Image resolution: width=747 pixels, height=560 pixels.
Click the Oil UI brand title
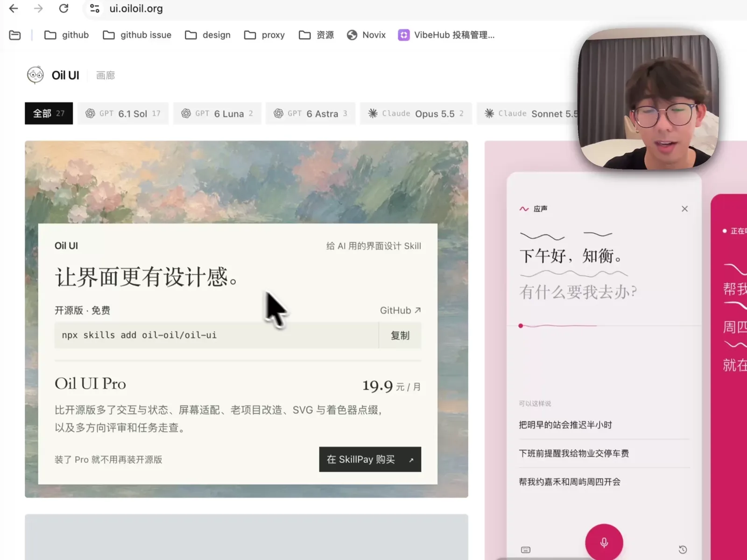65,75
